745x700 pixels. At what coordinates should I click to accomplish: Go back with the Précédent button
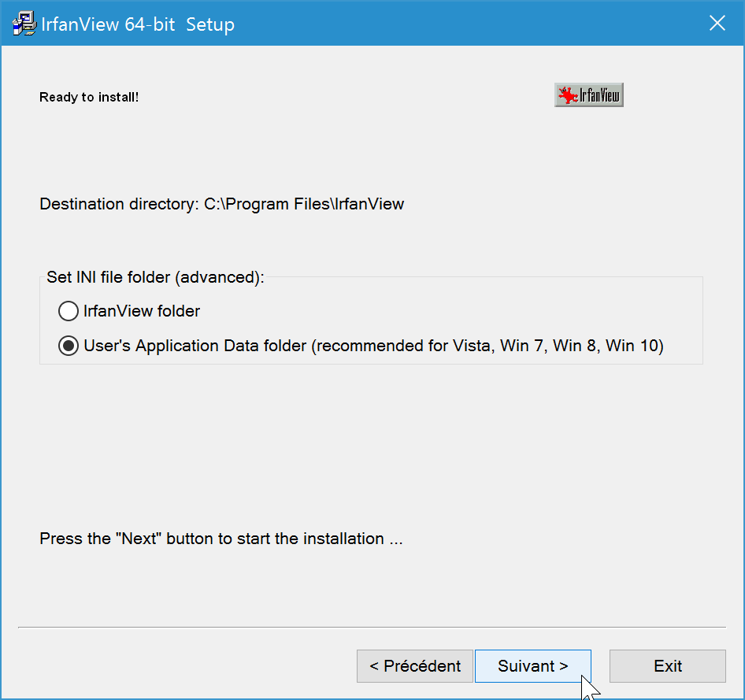(415, 666)
